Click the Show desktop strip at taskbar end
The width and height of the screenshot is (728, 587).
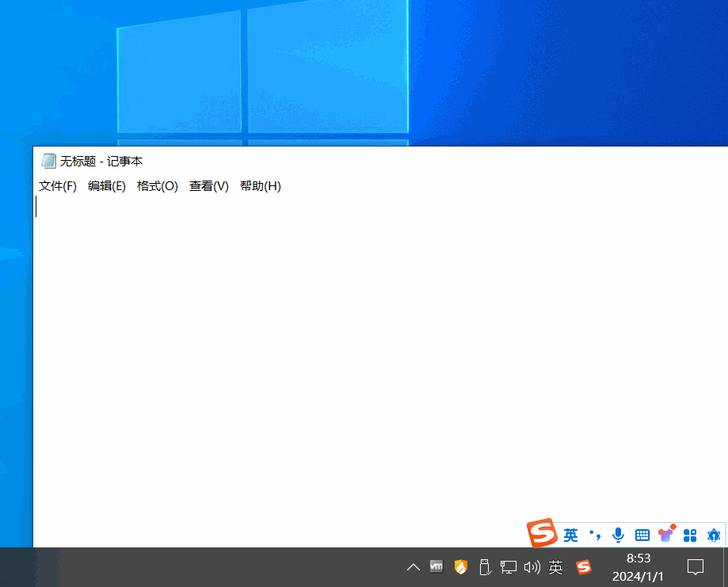point(725,567)
